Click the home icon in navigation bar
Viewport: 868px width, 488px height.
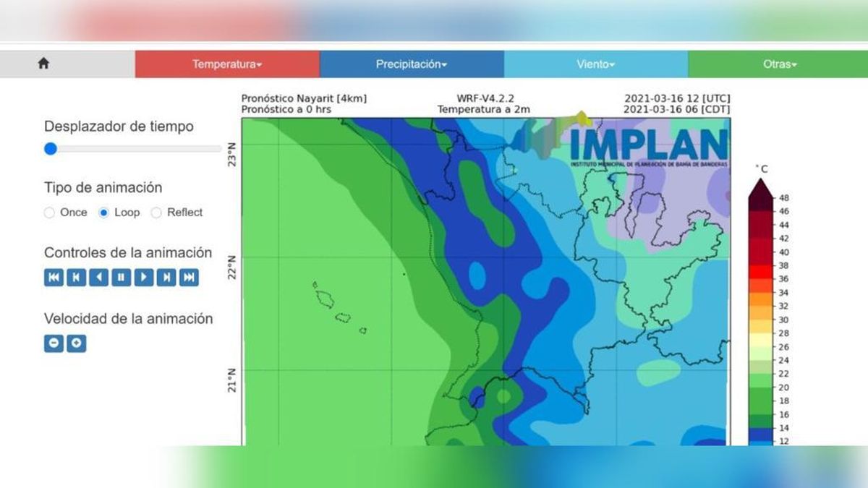43,64
